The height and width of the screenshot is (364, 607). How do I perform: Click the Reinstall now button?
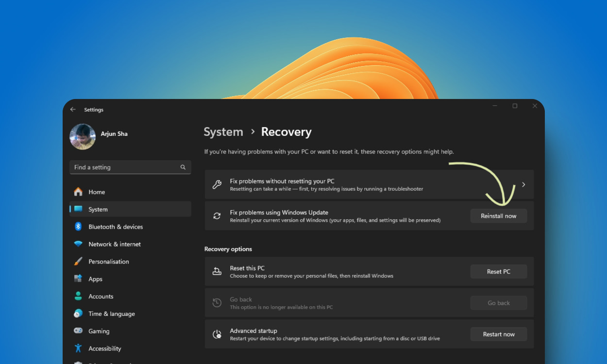pyautogui.click(x=499, y=216)
